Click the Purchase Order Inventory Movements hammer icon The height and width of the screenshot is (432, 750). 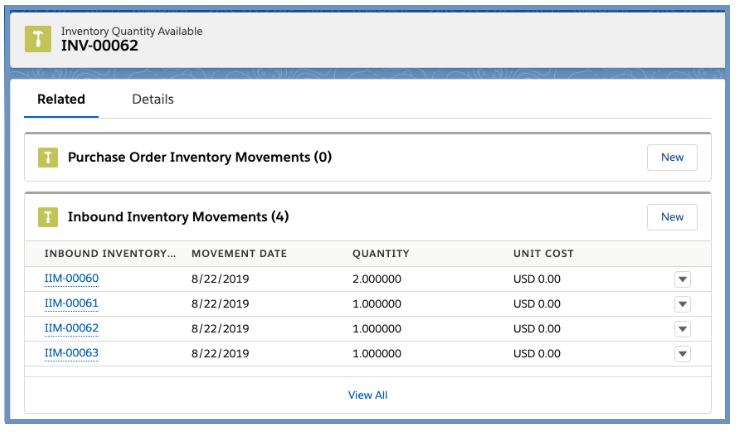coord(48,157)
